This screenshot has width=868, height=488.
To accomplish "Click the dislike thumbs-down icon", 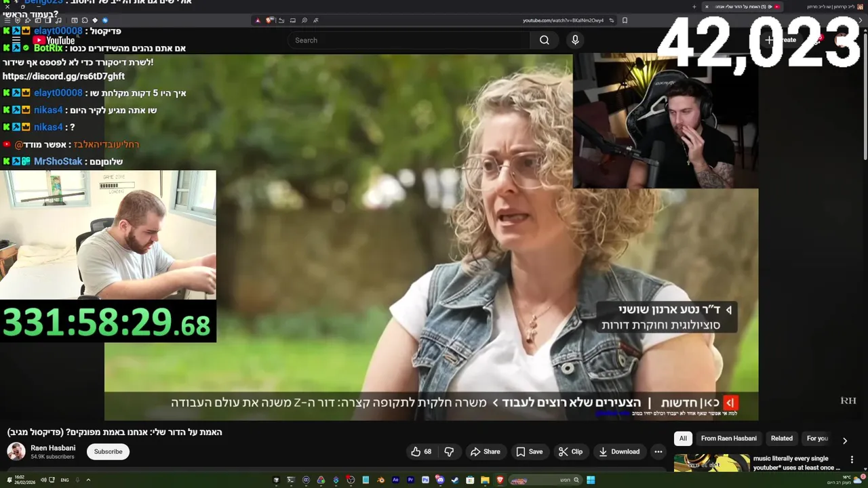I will 449,451.
